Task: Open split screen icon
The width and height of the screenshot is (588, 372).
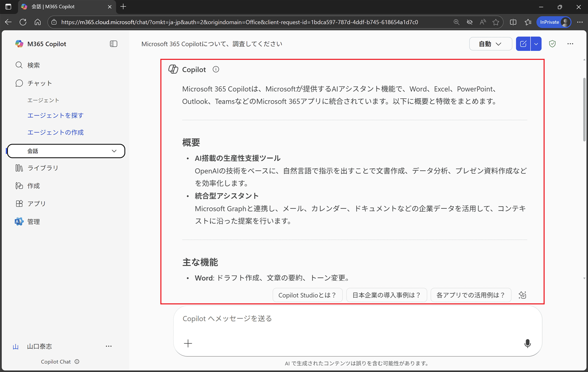Action: (x=513, y=22)
